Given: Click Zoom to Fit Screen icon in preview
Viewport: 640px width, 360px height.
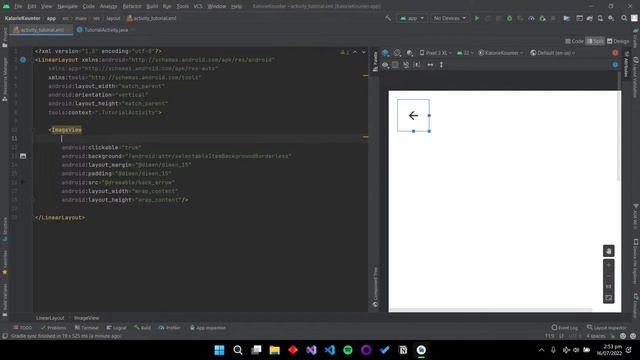Looking at the screenshot, I should click(x=609, y=298).
